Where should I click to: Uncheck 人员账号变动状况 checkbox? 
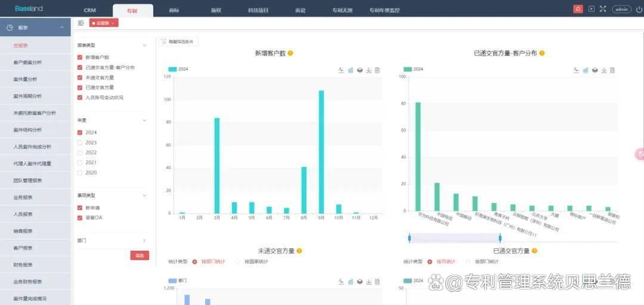tap(80, 97)
